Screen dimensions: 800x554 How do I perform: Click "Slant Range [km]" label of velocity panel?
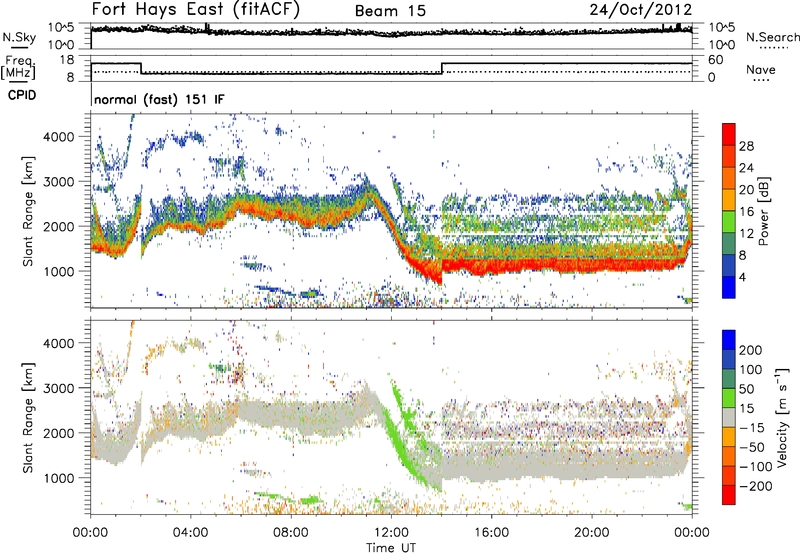click(x=28, y=418)
